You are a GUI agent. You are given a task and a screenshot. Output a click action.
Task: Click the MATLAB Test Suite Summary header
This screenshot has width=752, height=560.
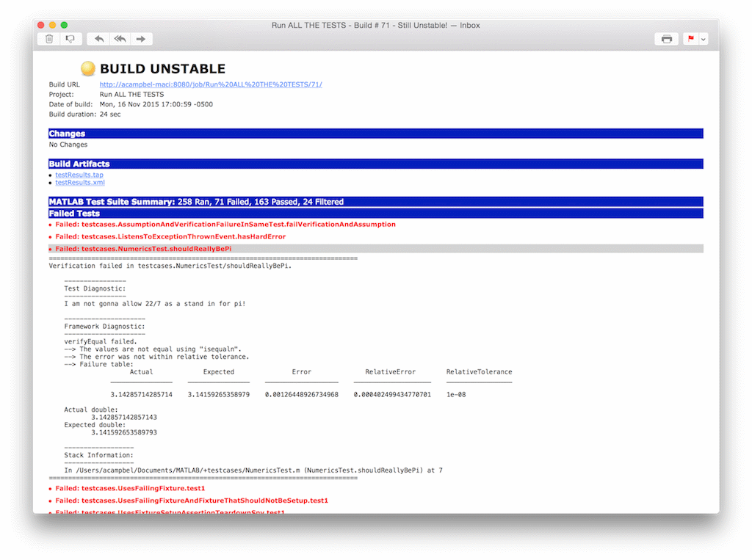point(196,202)
